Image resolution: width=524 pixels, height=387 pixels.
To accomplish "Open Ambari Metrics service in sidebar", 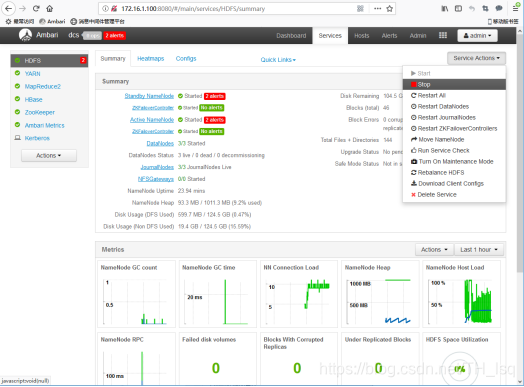I will 44,126.
